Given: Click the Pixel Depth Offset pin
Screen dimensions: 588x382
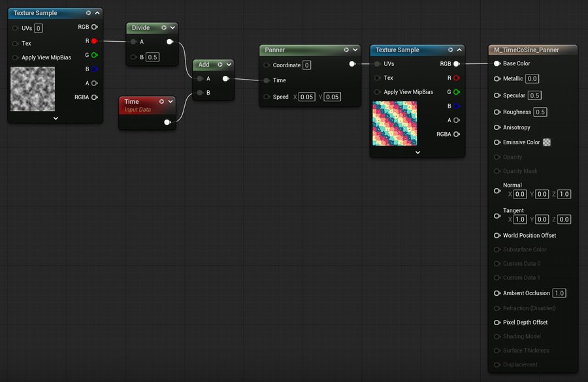Looking at the screenshot, I should pos(497,323).
